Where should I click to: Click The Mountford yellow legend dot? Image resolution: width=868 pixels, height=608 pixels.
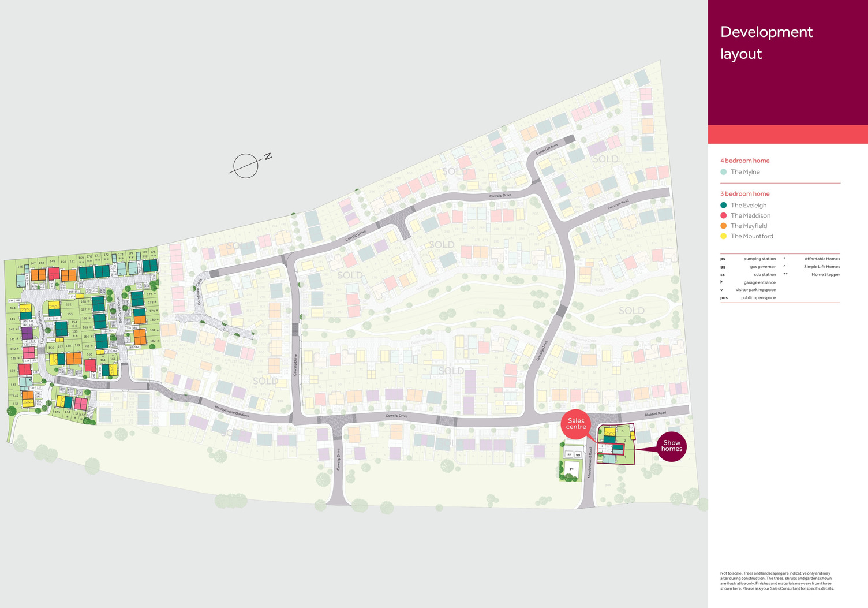(724, 237)
